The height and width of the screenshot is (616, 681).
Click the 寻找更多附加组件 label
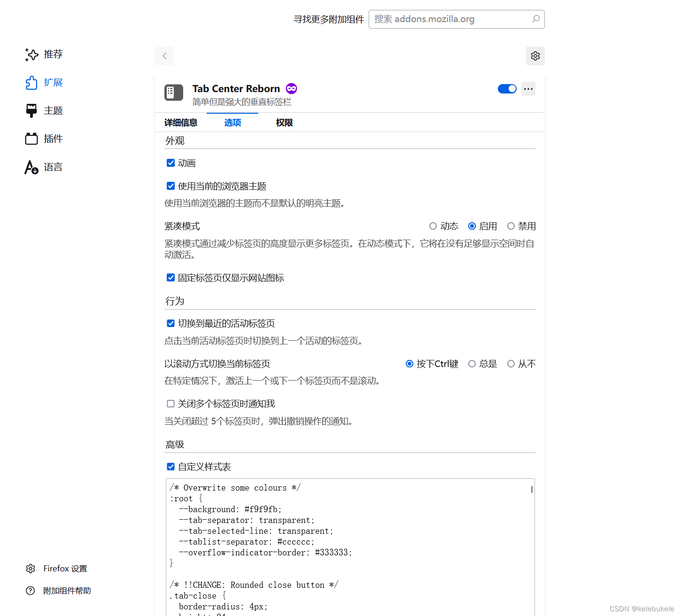329,19
